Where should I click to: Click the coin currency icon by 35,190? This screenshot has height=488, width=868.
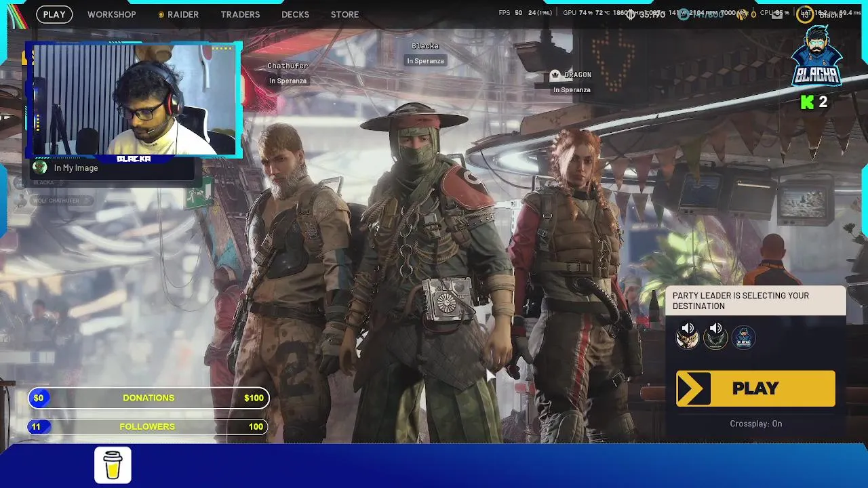(x=631, y=14)
